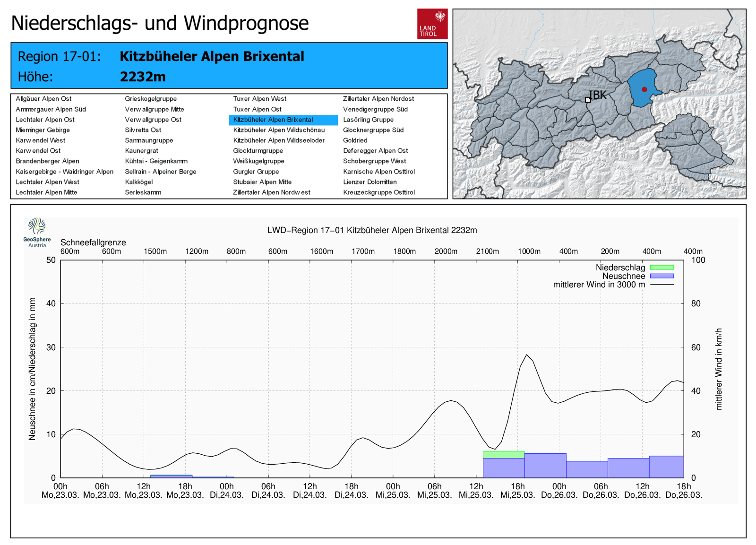This screenshot has width=756, height=545.
Task: Choose Glocknergruppe Süd region
Action: pos(373,130)
